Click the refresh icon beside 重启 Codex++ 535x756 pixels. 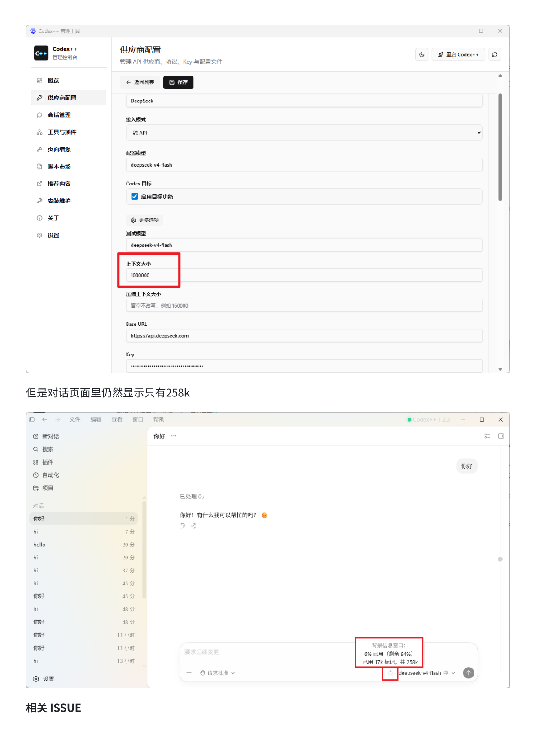(x=495, y=54)
